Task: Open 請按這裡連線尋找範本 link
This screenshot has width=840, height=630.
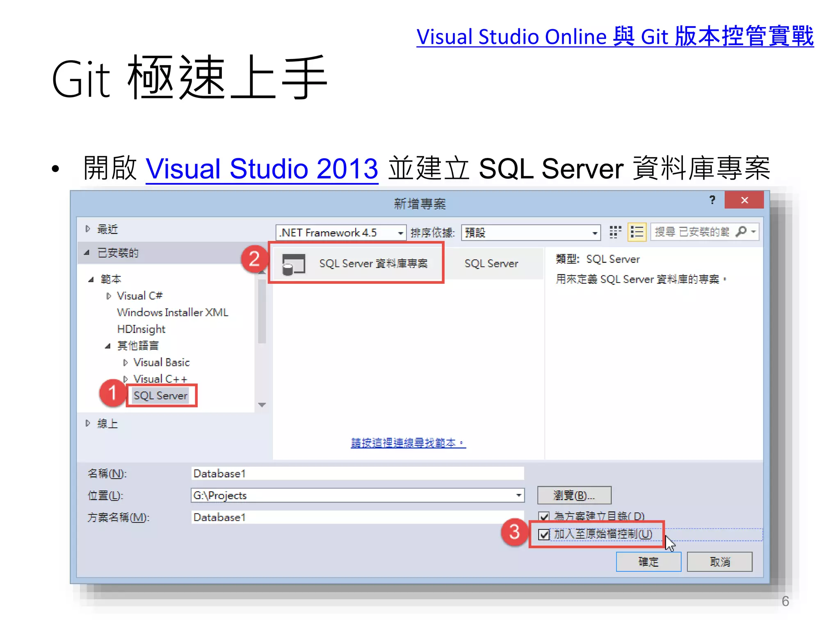Action: point(408,443)
